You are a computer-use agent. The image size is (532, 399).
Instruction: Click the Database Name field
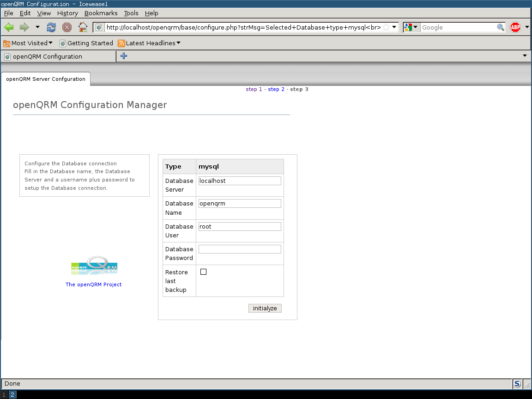click(x=240, y=204)
